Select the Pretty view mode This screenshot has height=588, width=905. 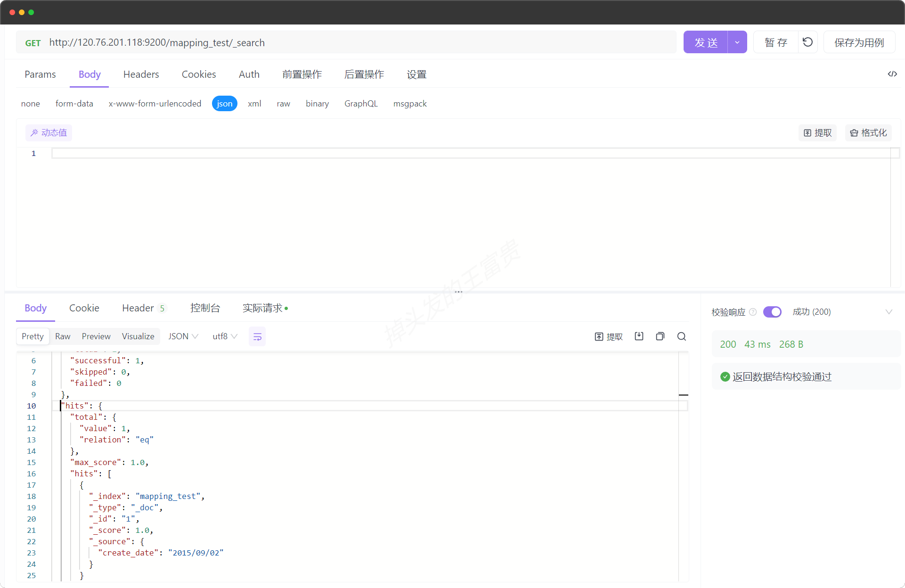[33, 336]
